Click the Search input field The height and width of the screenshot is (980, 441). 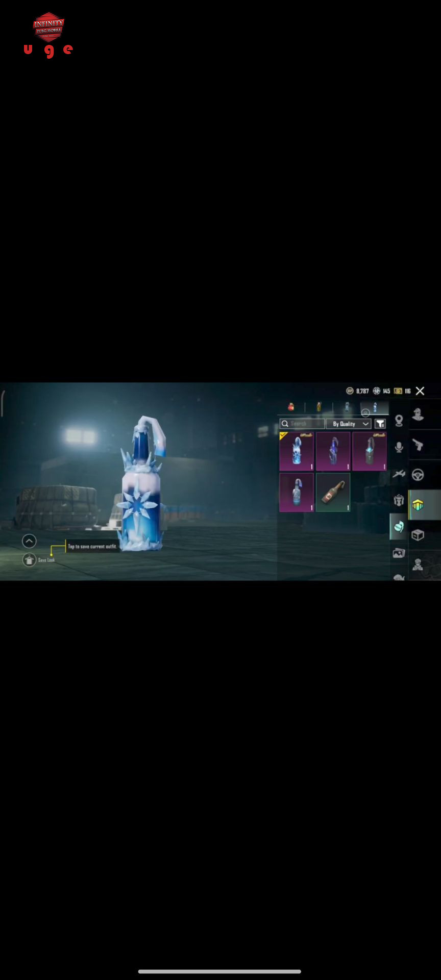(x=302, y=424)
